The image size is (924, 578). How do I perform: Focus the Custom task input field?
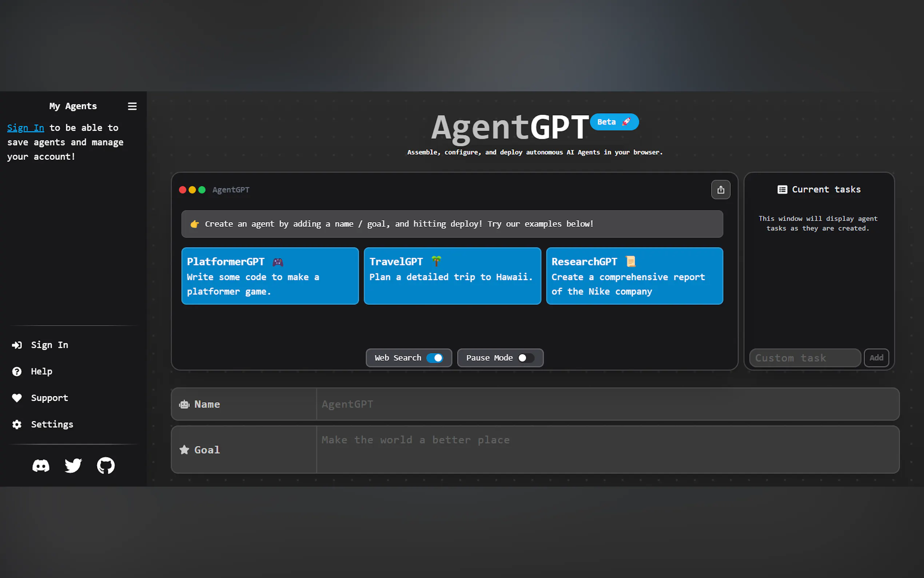click(x=804, y=358)
